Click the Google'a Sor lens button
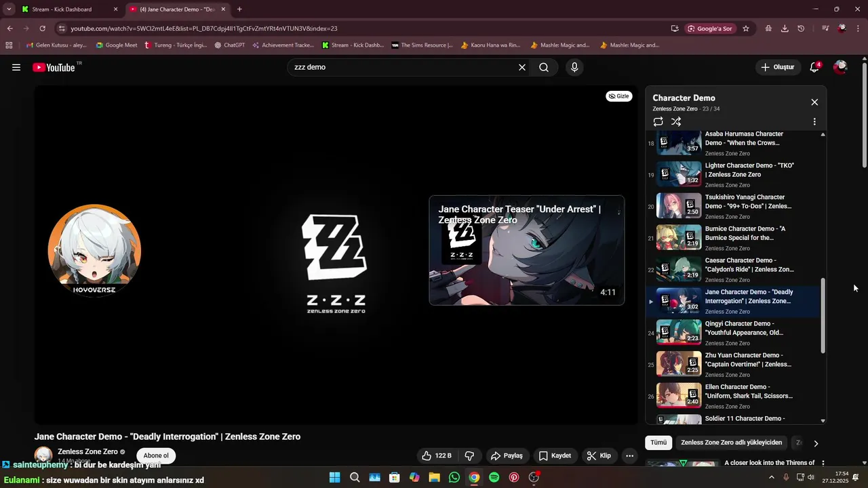 click(709, 28)
